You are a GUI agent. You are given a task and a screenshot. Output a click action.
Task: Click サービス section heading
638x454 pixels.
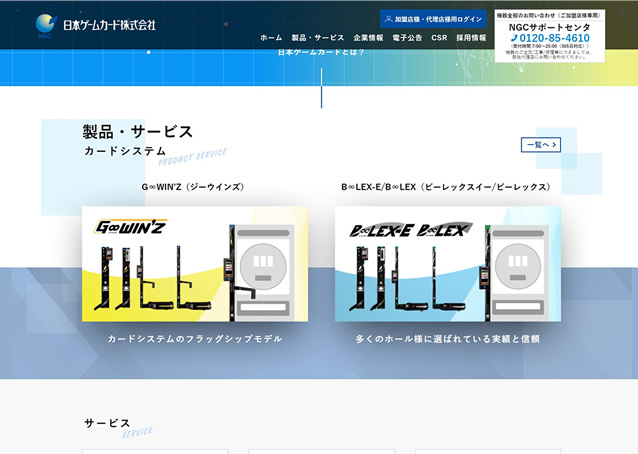[107, 423]
